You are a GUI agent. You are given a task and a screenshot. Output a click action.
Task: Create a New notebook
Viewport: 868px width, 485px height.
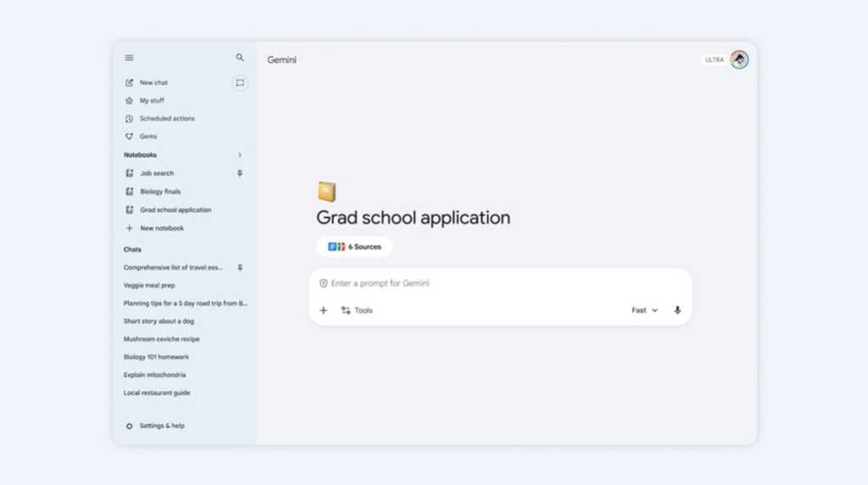pyautogui.click(x=161, y=228)
